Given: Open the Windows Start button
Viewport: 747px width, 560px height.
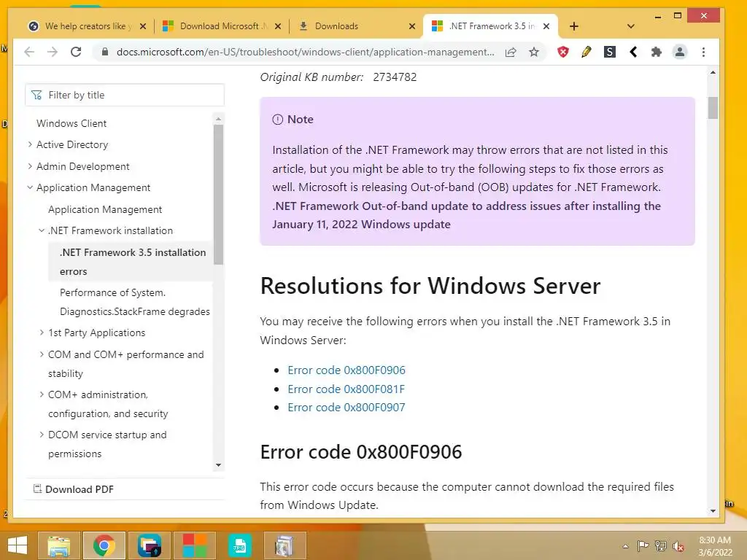Looking at the screenshot, I should [x=18, y=545].
